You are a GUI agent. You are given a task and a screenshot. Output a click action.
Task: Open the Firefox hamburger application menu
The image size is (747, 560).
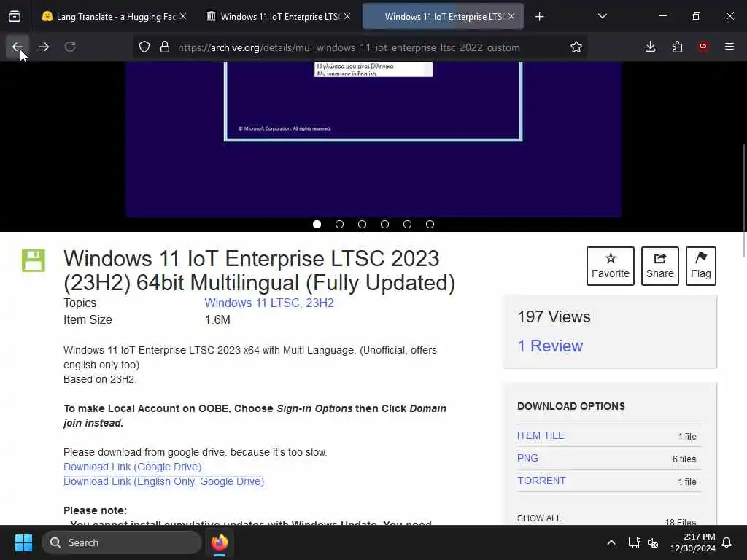pos(729,47)
